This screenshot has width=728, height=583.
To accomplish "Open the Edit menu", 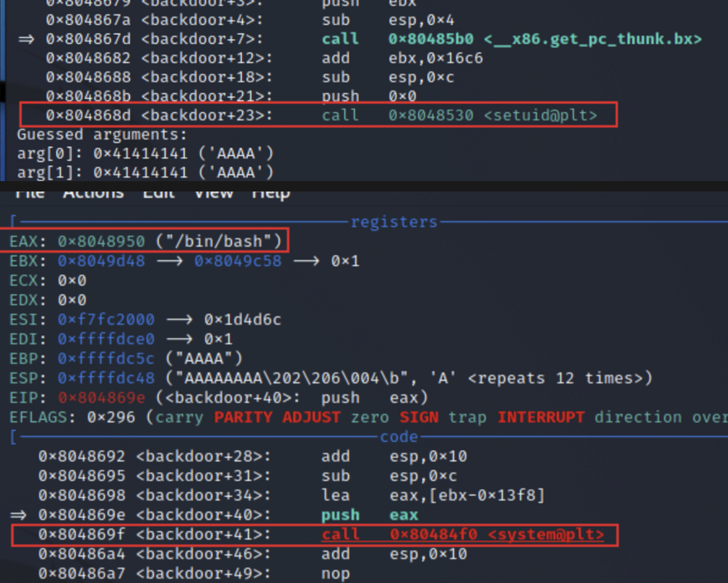I will (158, 193).
